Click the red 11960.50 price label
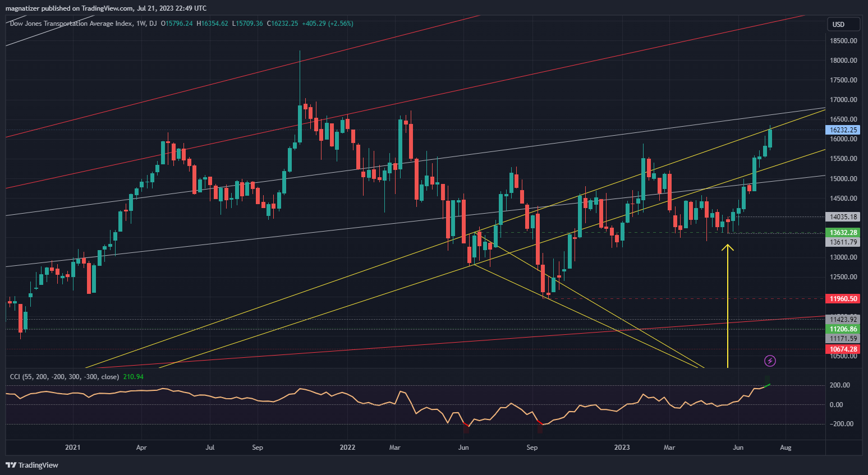The image size is (868, 475). coord(843,299)
